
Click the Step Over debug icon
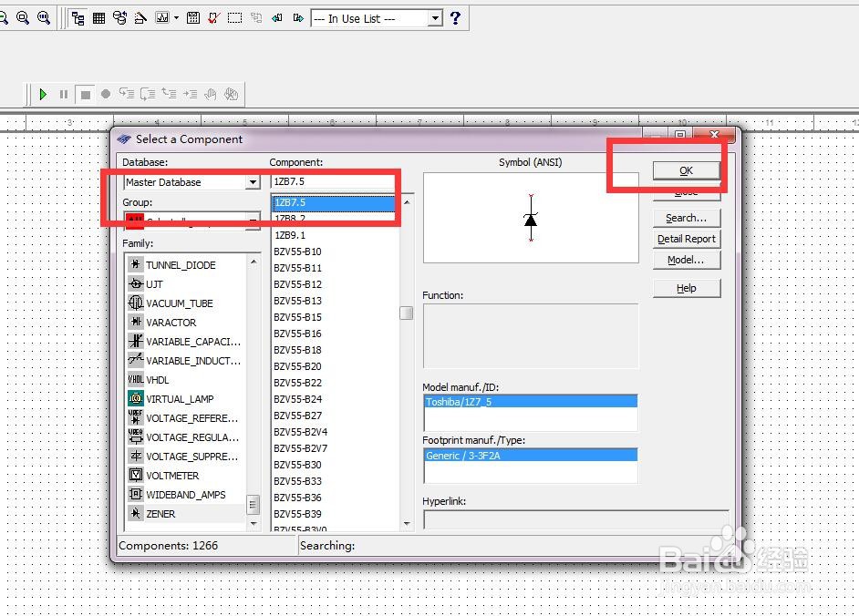click(x=148, y=94)
